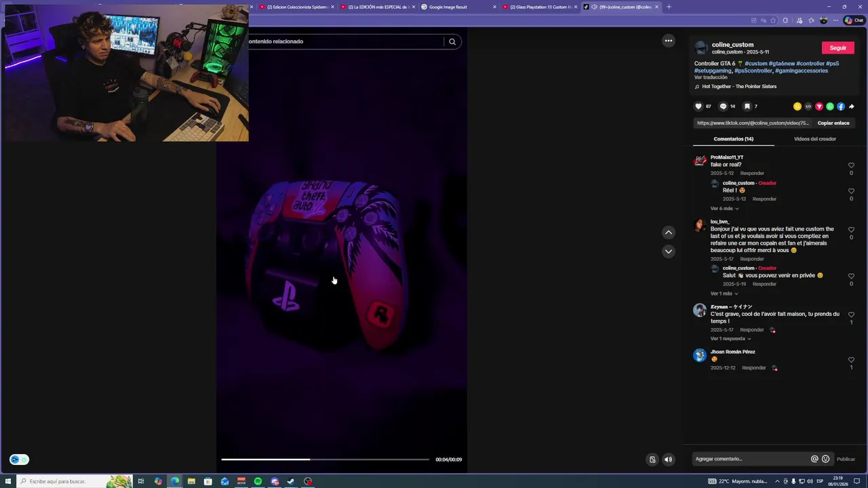Show hidden system tray icons chevron
The width and height of the screenshot is (868, 488).
coord(777,481)
